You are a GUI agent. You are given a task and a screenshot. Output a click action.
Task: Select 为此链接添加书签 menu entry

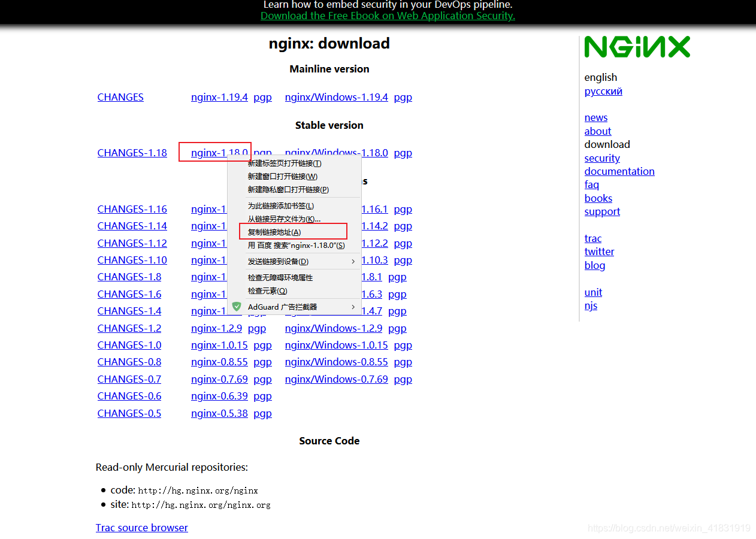point(281,206)
